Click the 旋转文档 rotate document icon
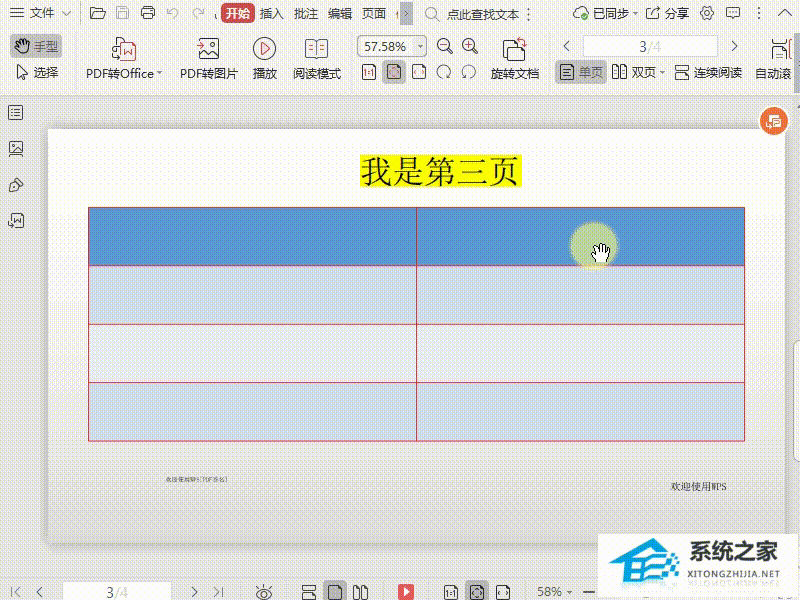The image size is (800, 600). point(514,57)
